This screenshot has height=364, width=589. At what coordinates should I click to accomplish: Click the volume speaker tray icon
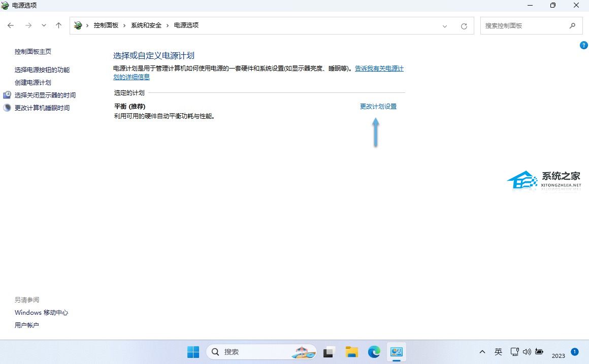pyautogui.click(x=527, y=352)
